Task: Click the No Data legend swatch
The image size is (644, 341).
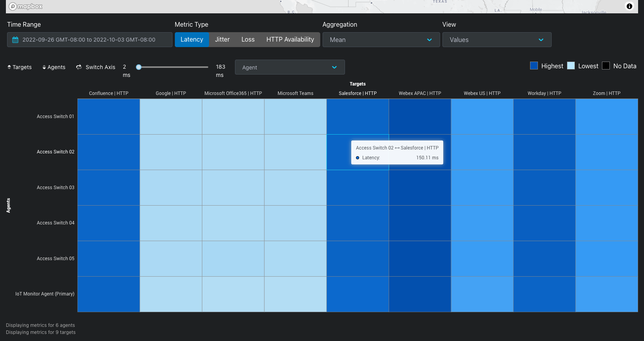Action: 606,66
